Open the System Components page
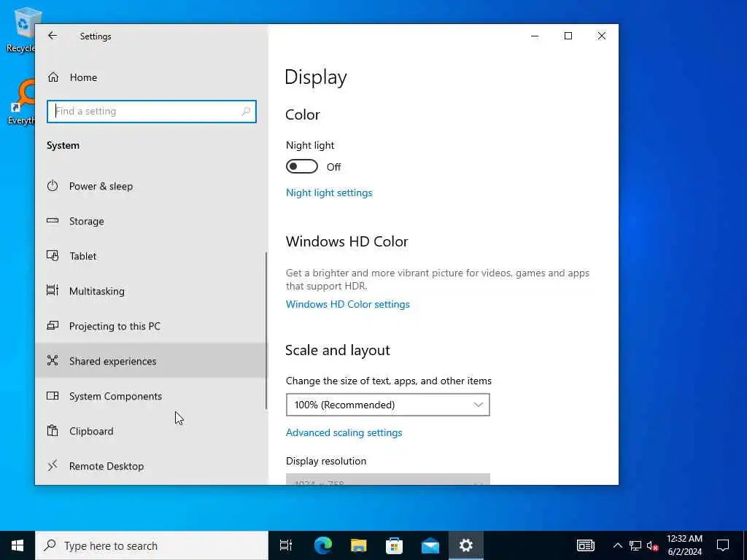The width and height of the screenshot is (747, 560). tap(150, 396)
